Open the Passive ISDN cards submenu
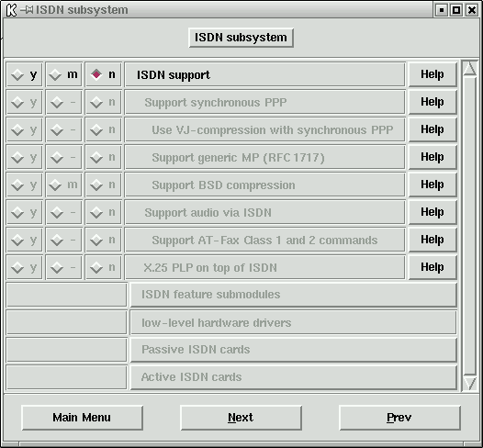The image size is (483, 448). pyautogui.click(x=293, y=350)
